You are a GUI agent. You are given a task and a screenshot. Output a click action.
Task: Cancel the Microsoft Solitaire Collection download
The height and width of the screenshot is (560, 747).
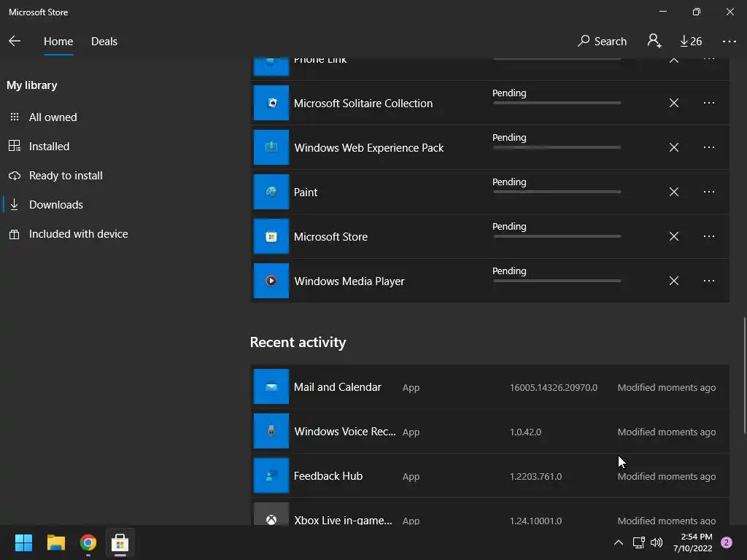pos(673,103)
